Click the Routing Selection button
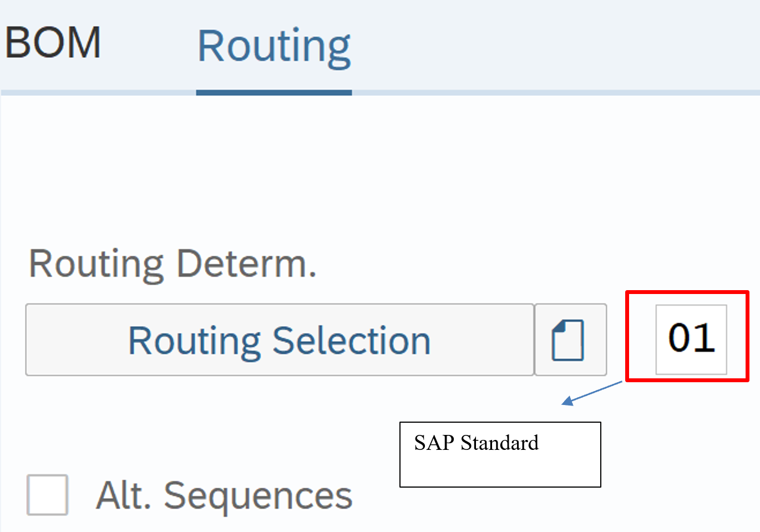The image size is (760, 532). (x=280, y=340)
